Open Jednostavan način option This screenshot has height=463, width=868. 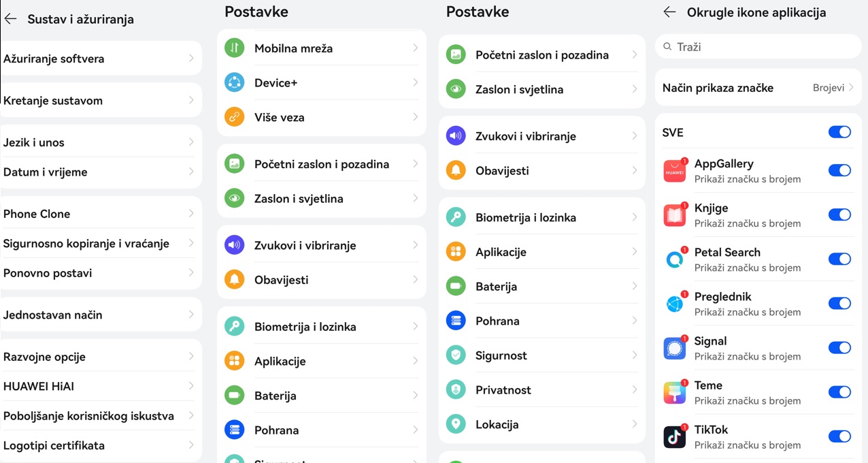click(x=101, y=315)
